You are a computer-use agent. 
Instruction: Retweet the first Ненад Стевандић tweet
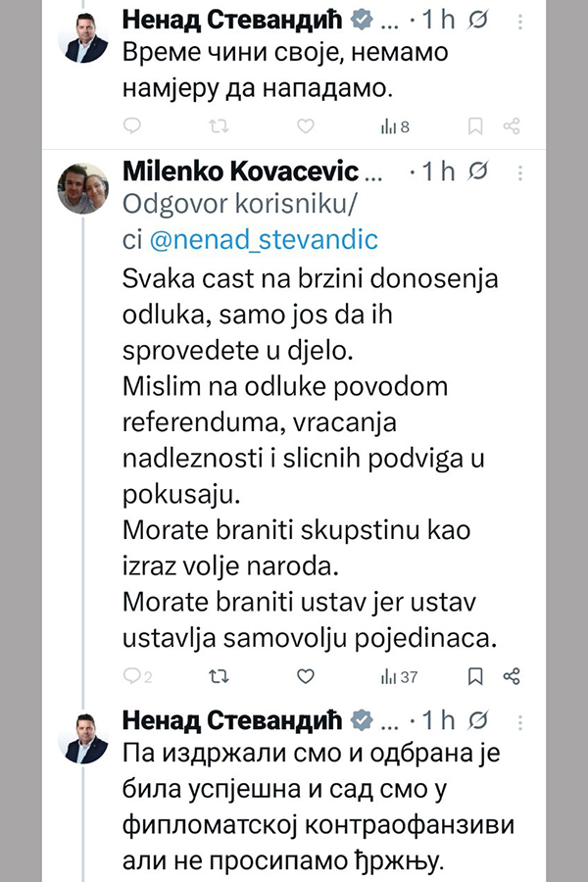[x=217, y=125]
